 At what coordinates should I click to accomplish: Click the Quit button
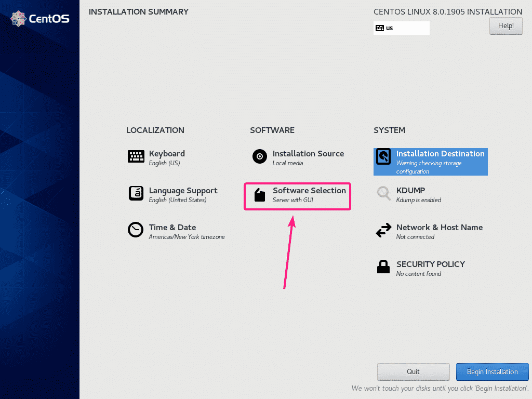coord(413,372)
